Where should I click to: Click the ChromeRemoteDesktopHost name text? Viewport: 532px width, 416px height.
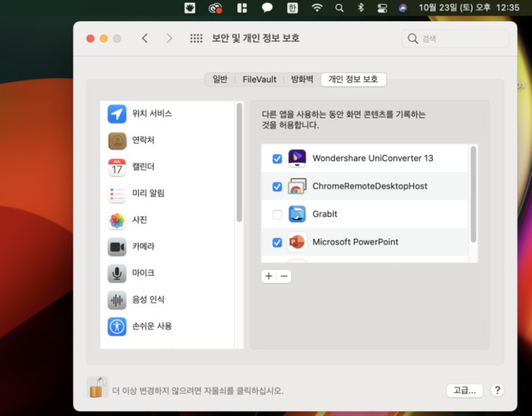coord(370,186)
